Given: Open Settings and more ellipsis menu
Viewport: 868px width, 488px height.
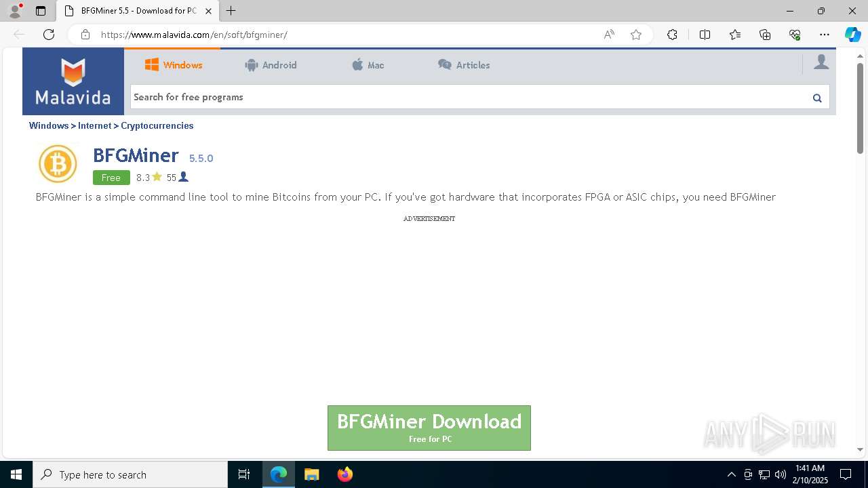Looking at the screenshot, I should click(825, 35).
